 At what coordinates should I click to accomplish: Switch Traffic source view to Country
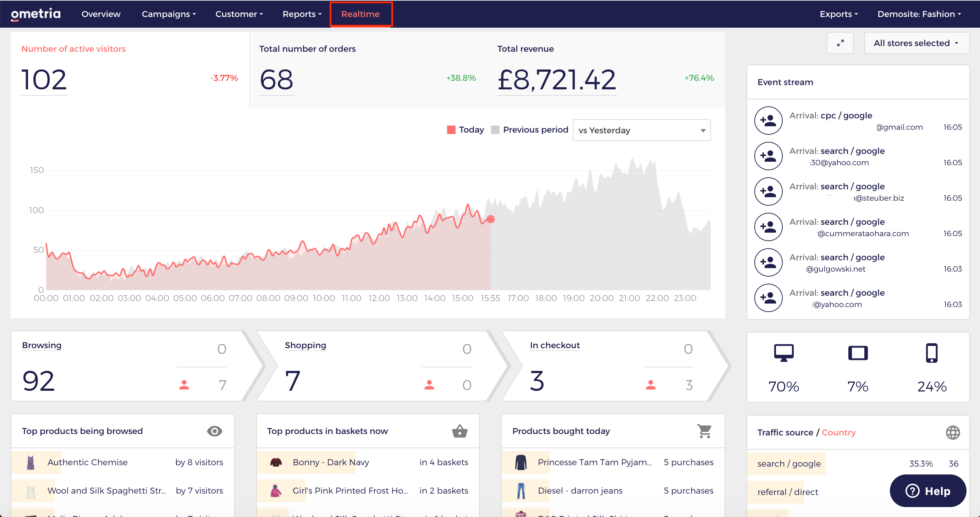(838, 432)
